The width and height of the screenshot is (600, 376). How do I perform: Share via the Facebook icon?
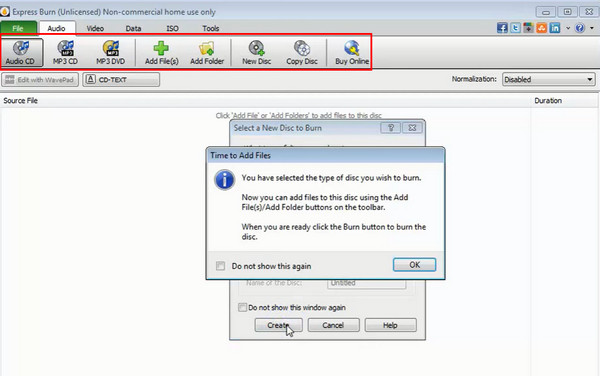pyautogui.click(x=502, y=28)
